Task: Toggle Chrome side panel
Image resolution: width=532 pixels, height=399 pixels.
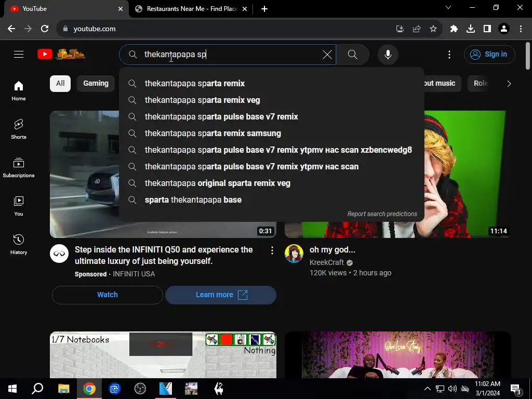Action: 487,29
